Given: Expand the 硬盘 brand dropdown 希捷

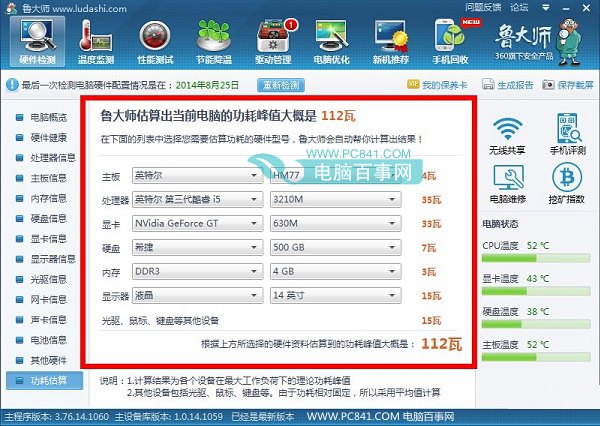Looking at the screenshot, I should click(x=197, y=248).
